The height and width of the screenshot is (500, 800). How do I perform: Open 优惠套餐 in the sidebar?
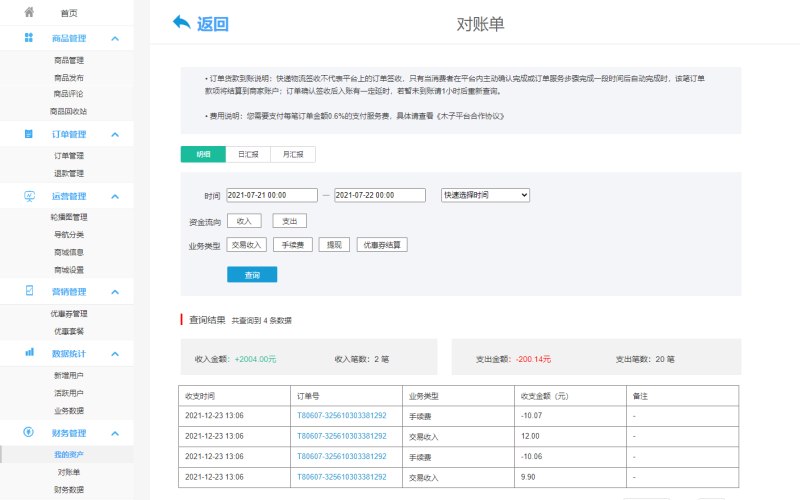(69, 332)
